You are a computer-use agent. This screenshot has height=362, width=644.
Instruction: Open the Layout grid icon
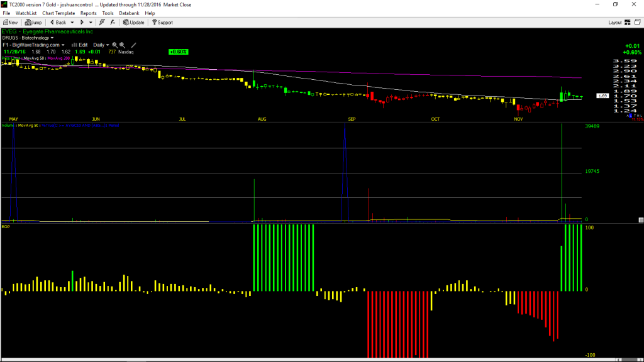(628, 22)
